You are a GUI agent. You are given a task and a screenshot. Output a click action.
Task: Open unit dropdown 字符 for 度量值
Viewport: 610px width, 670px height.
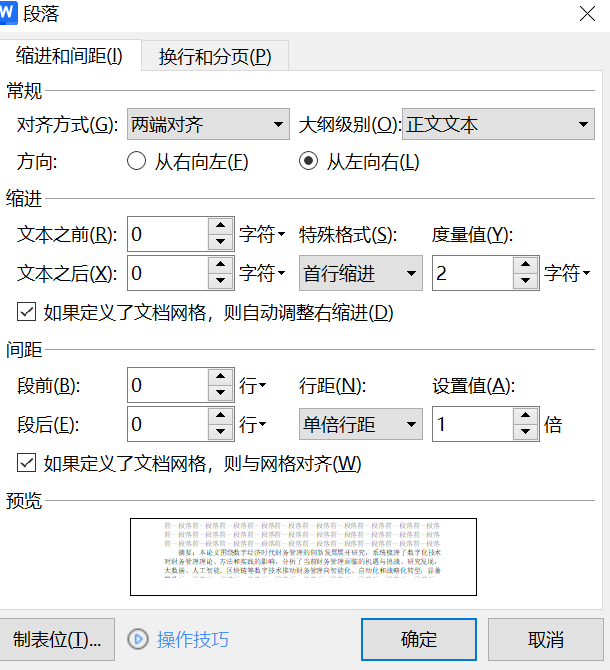[x=567, y=273]
